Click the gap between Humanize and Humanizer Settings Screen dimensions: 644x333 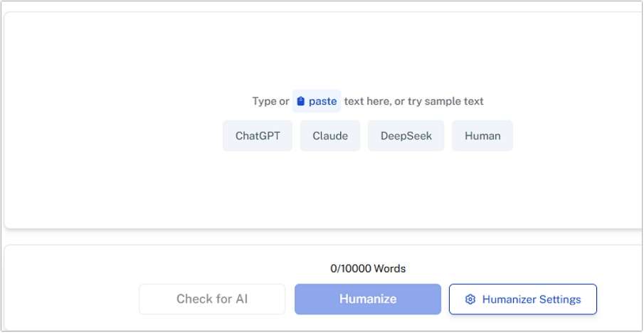click(445, 299)
